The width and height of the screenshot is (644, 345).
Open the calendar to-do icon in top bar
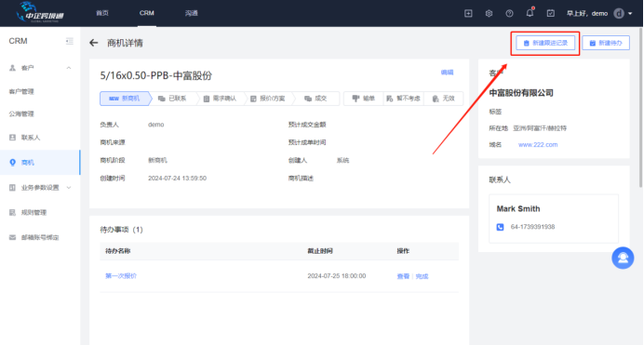(x=550, y=14)
